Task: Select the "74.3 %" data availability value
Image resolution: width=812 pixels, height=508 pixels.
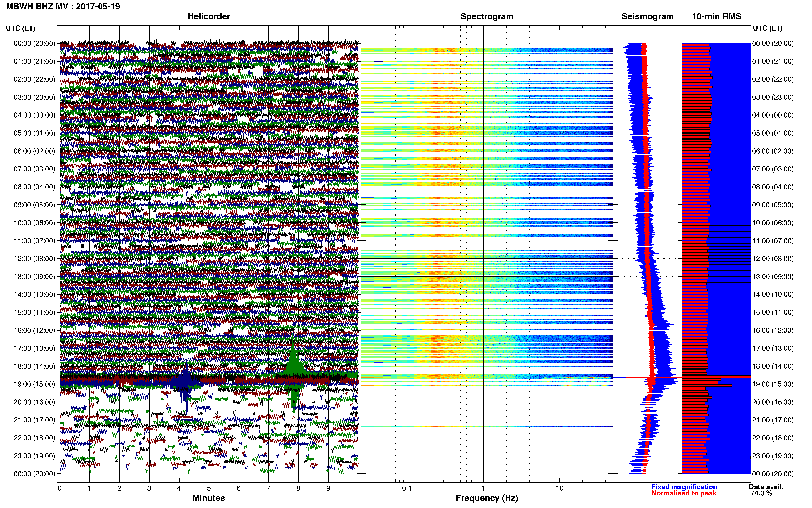Action: (x=761, y=493)
